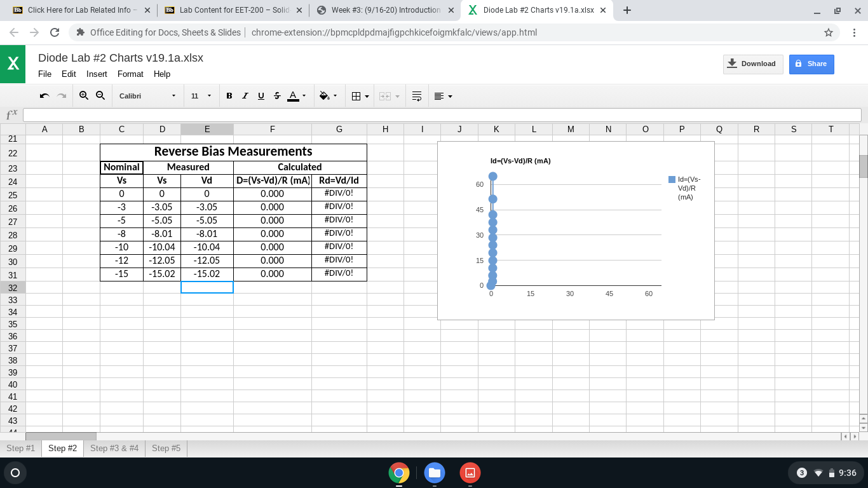This screenshot has width=868, height=488.
Task: Open the system tray showing 9:36
Action: 826,473
